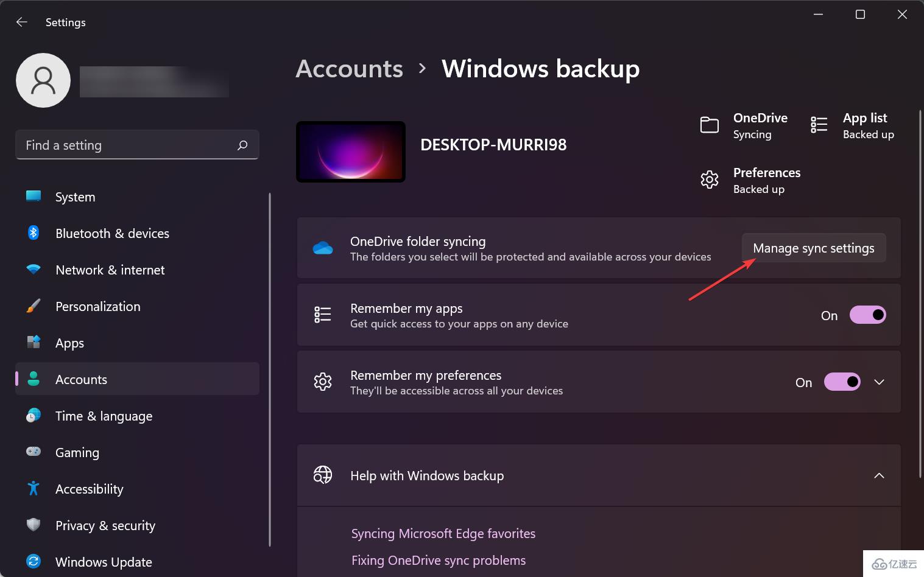Click the search magnifier icon
This screenshot has width=924, height=577.
click(x=242, y=145)
